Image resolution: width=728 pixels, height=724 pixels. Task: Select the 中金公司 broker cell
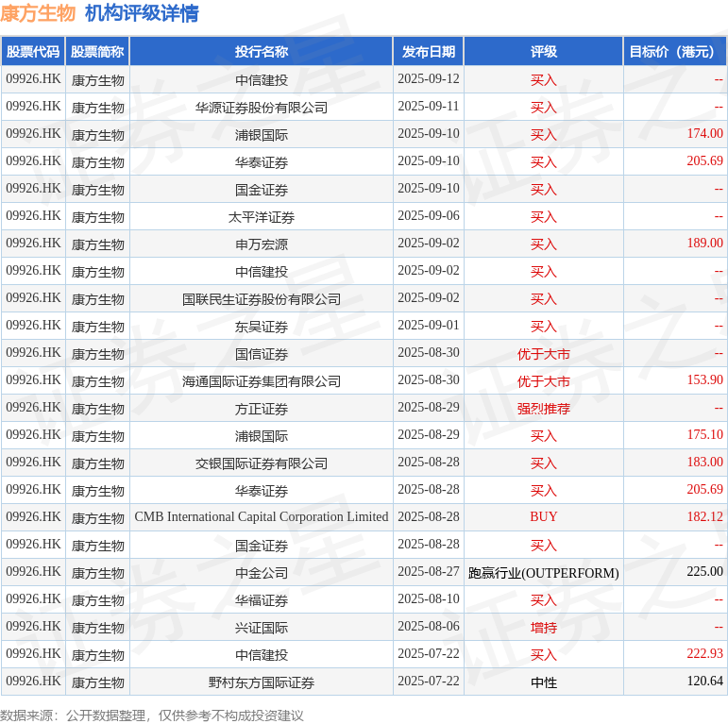click(x=262, y=573)
